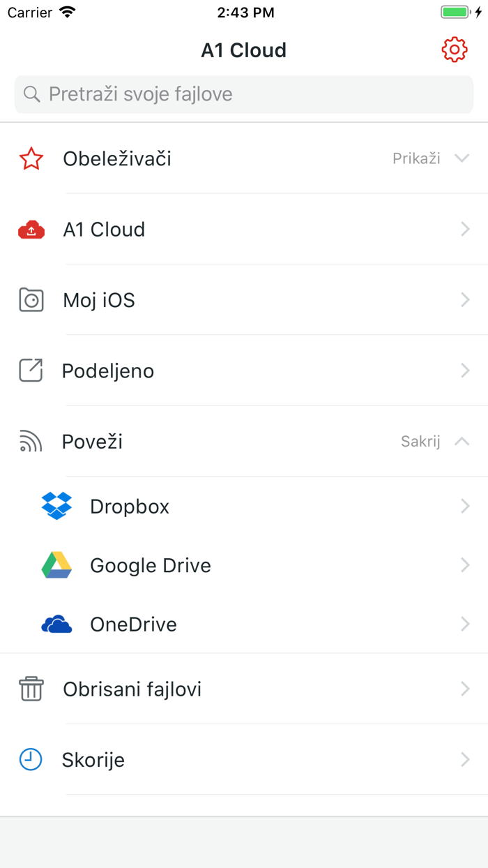Viewport: 488px width, 868px height.
Task: Tap the Google Drive triangle icon
Action: point(56,565)
